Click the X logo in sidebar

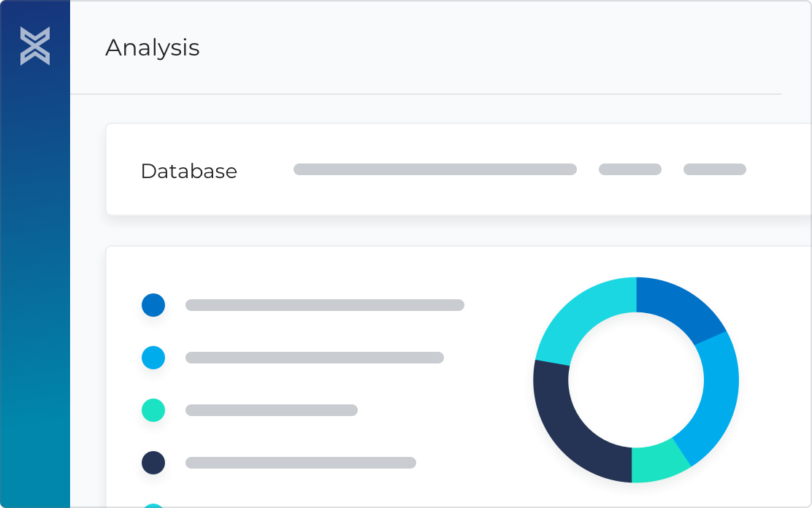tap(35, 46)
